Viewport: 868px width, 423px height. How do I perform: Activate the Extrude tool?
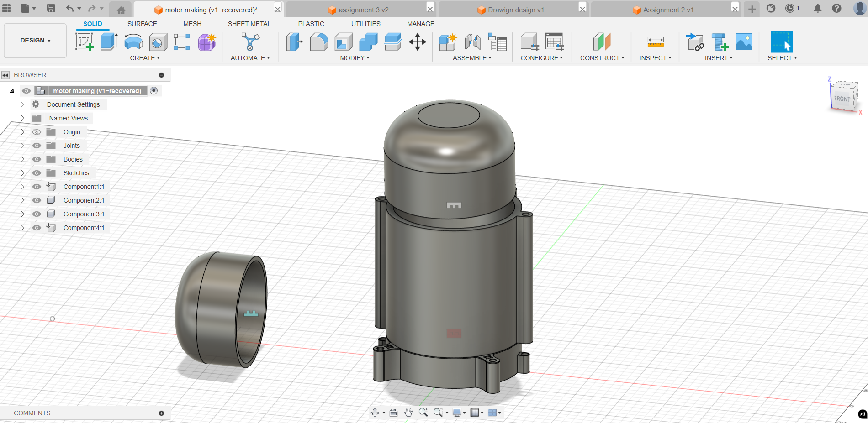108,42
